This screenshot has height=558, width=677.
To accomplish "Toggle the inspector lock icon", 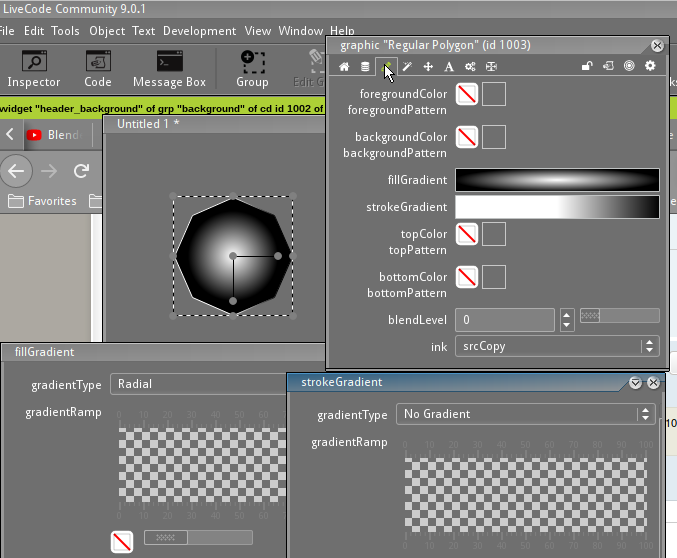I will click(587, 66).
